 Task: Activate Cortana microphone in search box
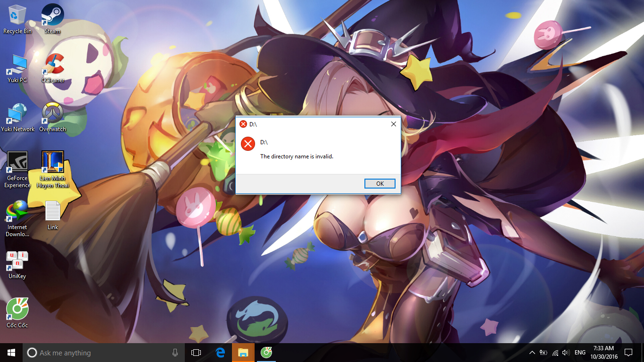click(x=175, y=353)
